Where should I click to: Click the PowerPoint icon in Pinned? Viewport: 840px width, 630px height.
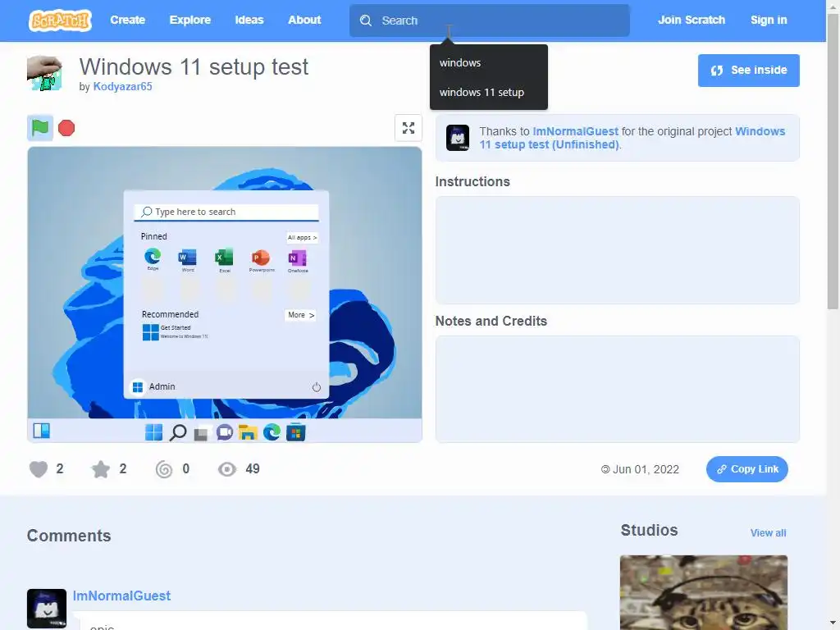261,258
